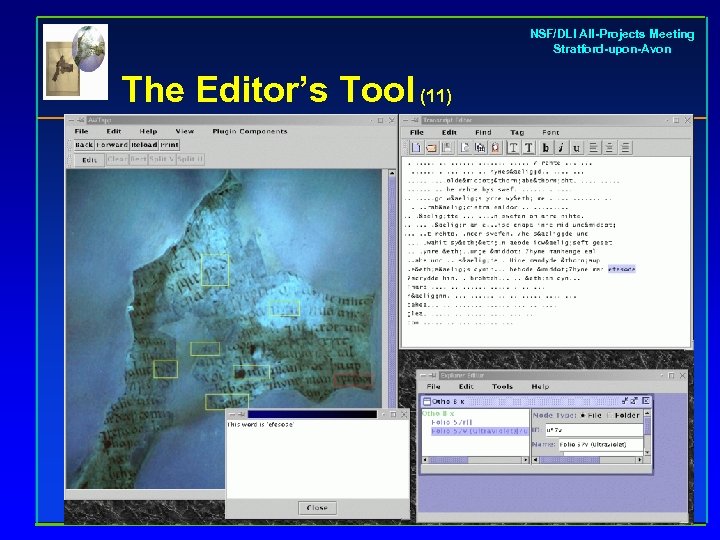This screenshot has width=720, height=540.
Task: Click the vertical scrollbar of manuscript image
Action: pos(392,289)
